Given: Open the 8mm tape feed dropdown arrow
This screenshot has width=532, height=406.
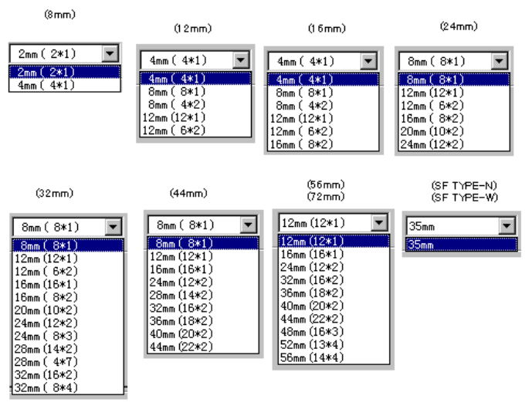Looking at the screenshot, I should [110, 53].
